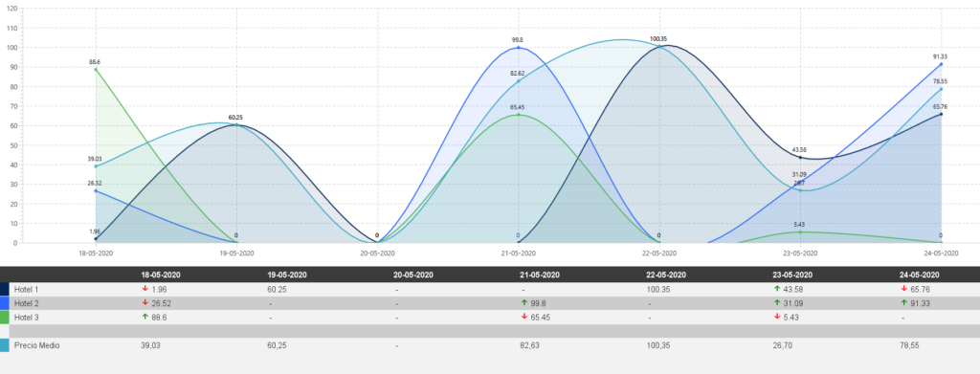Click the 24-05-2020 x-axis label under the chart
Screen dimensions: 980x374
(x=941, y=253)
